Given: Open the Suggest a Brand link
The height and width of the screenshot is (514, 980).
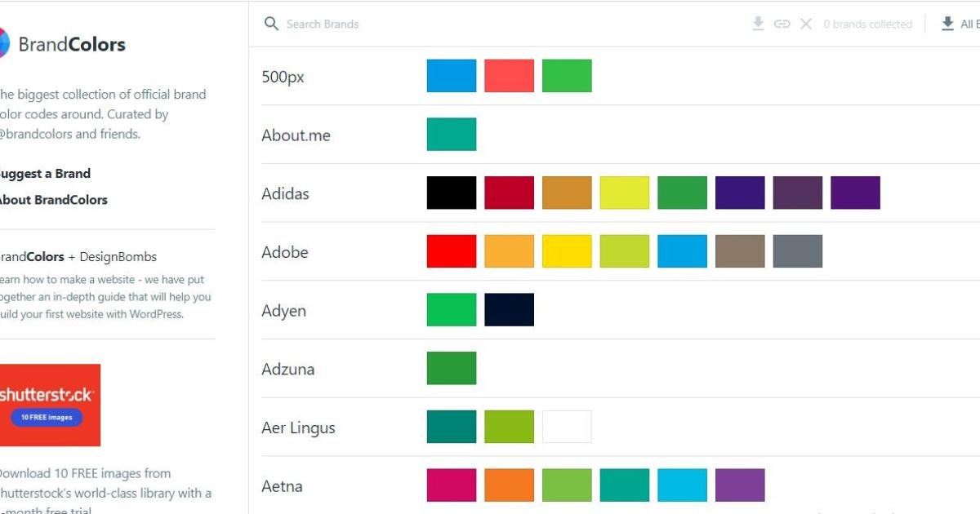Looking at the screenshot, I should pos(44,174).
